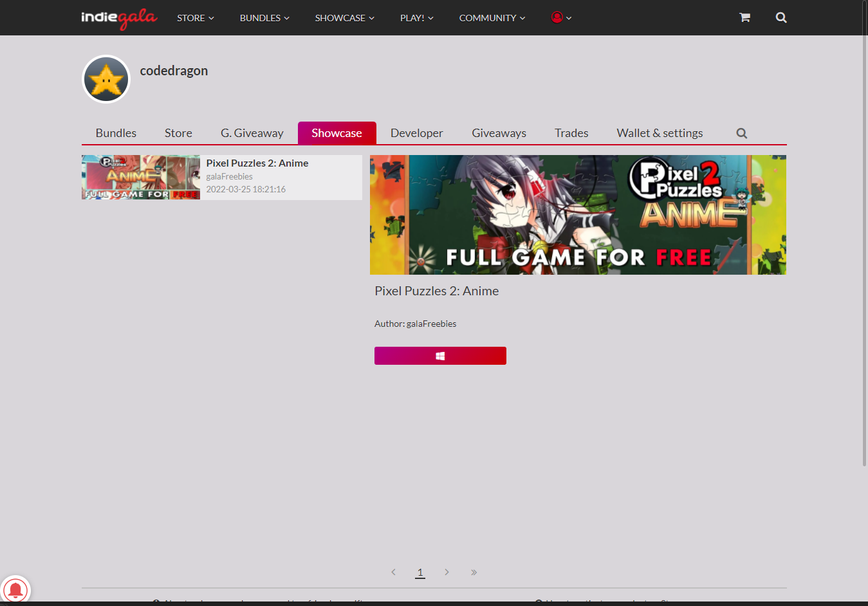Expand the BUNDLES dropdown menu
Screen dimensions: 868x606
pyautogui.click(x=264, y=18)
